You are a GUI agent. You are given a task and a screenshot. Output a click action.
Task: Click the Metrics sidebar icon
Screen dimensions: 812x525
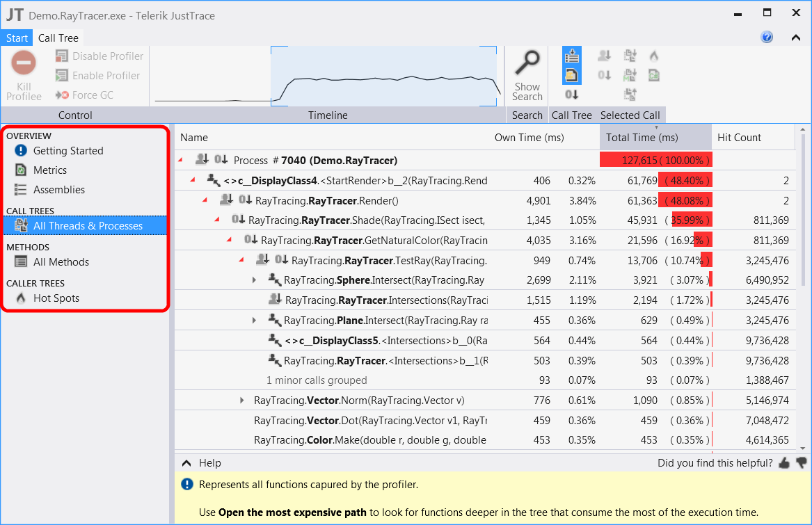(21, 170)
